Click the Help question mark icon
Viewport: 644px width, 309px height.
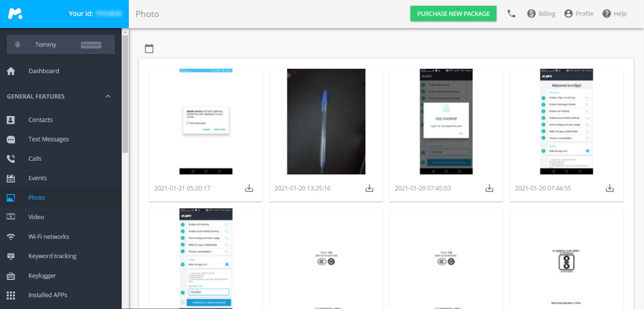tap(606, 13)
